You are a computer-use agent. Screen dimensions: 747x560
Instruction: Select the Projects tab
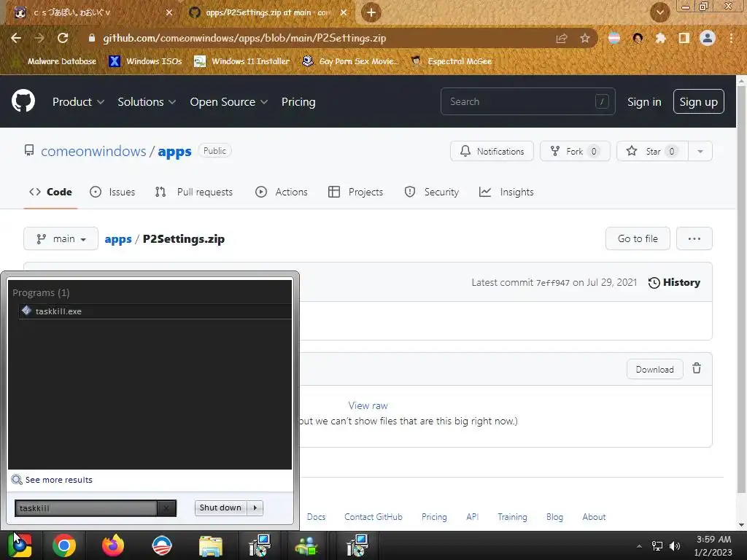coord(356,192)
